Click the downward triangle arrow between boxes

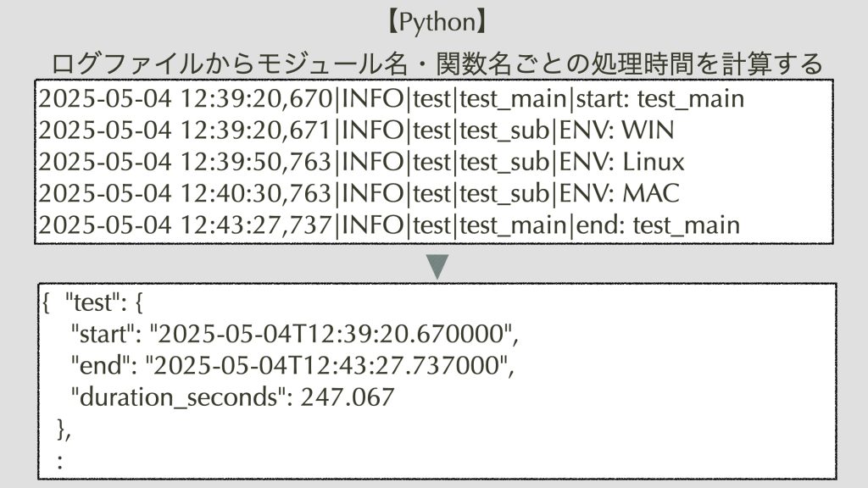(x=437, y=267)
